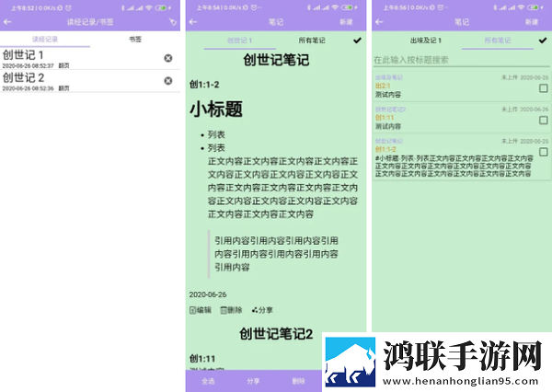Tap the date 2020-06-26 under note
Image resolution: width=552 pixels, height=392 pixels.
coord(208,294)
